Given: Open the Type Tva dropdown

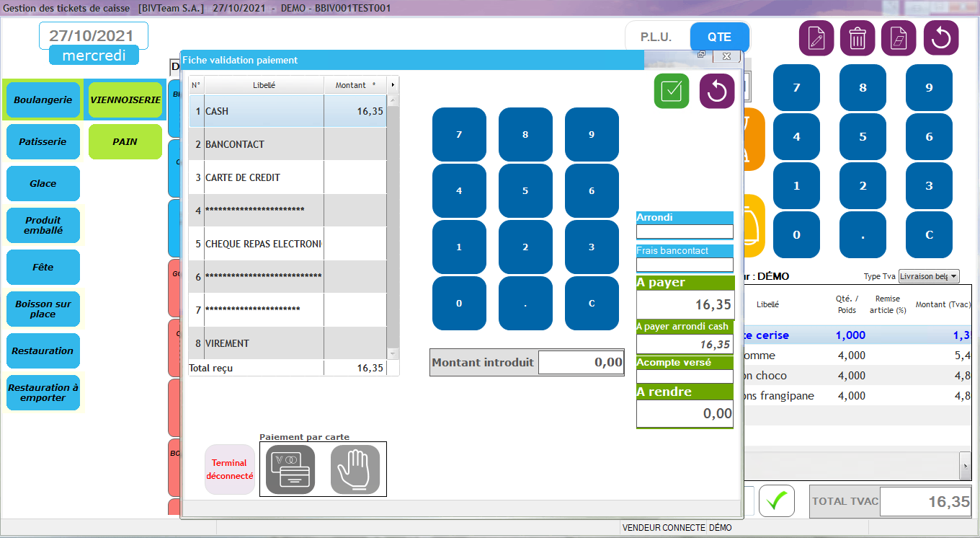Looking at the screenshot, I should coord(929,276).
